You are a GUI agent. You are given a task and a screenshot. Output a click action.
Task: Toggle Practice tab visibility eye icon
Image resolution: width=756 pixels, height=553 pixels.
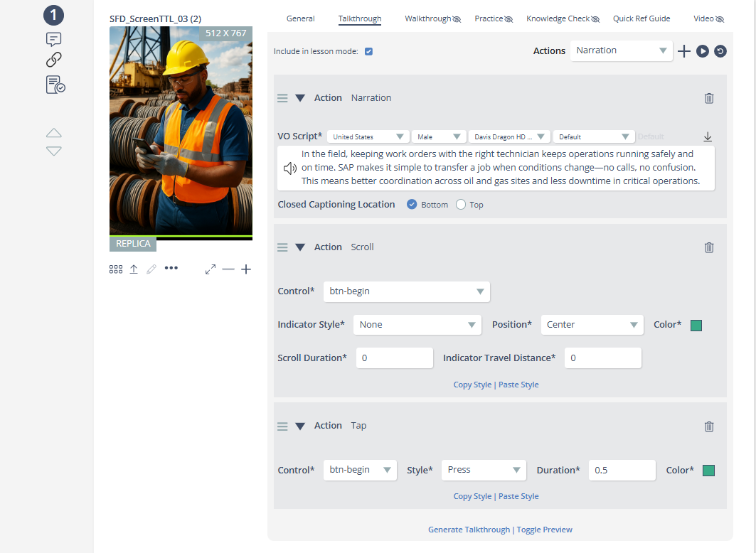click(509, 19)
